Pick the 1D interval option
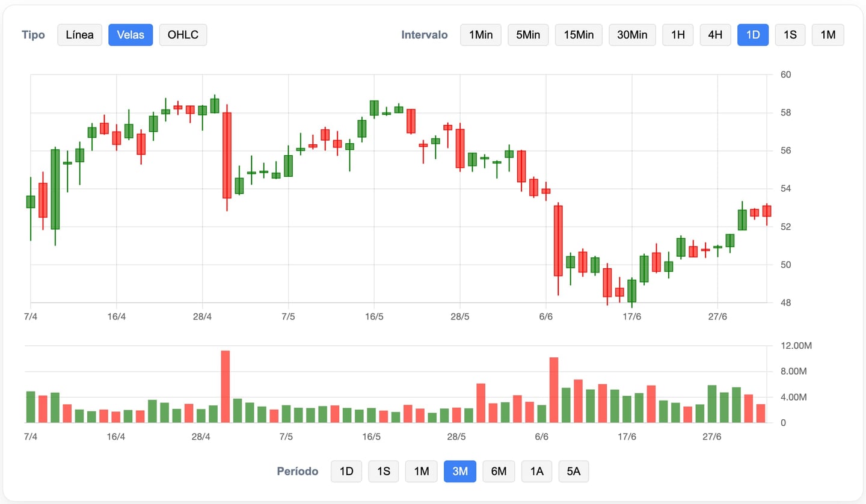866x504 pixels. [x=753, y=35]
